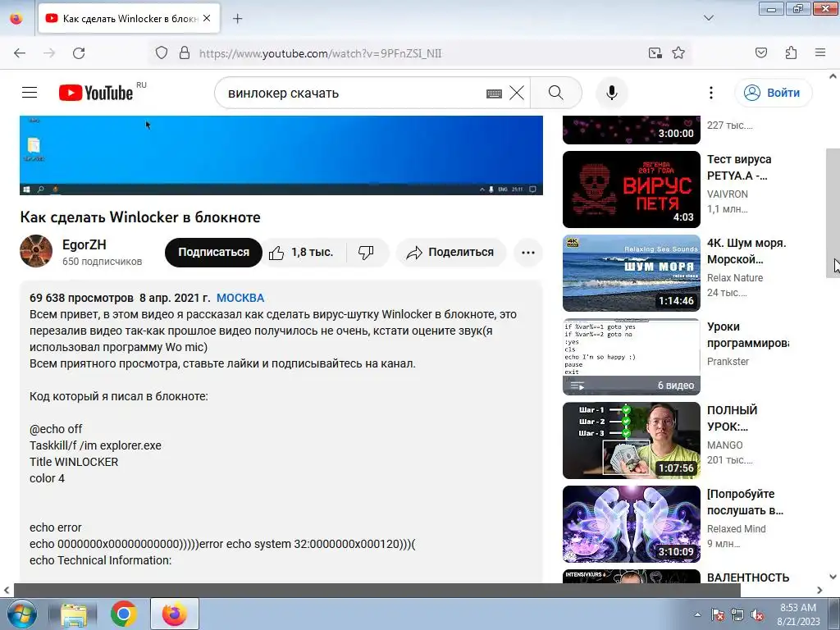Go to the YouTube home logo
This screenshot has width=840, height=630.
coord(96,93)
